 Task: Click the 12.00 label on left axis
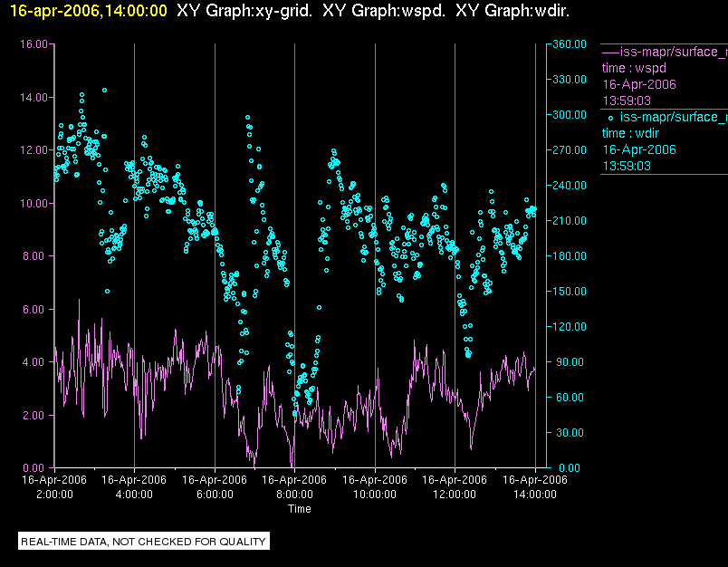tap(34, 150)
